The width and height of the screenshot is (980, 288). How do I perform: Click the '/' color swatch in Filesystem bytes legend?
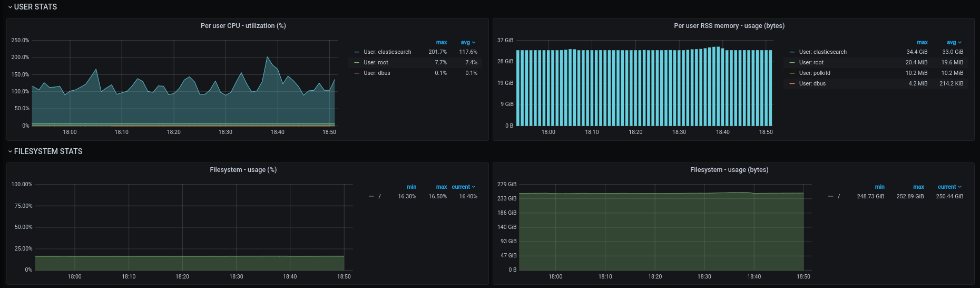pyautogui.click(x=831, y=197)
